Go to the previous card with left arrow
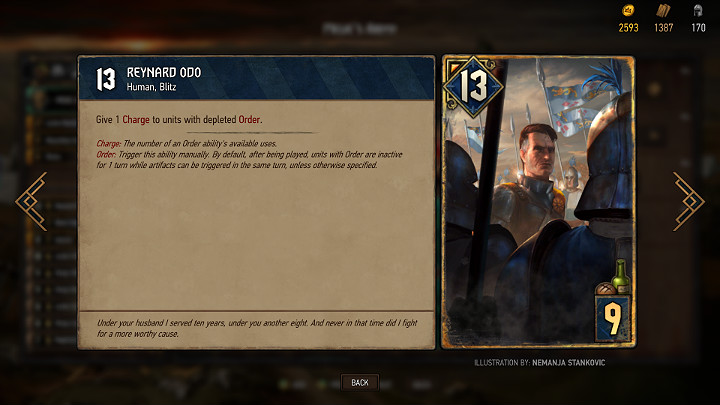720x405 pixels. pyautogui.click(x=31, y=201)
